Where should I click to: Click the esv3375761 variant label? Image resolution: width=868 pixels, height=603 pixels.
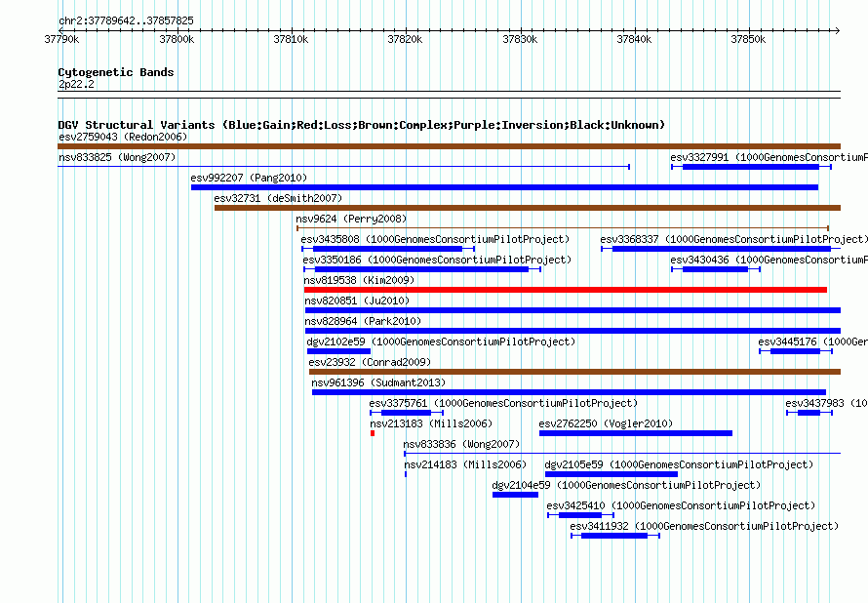coord(503,403)
